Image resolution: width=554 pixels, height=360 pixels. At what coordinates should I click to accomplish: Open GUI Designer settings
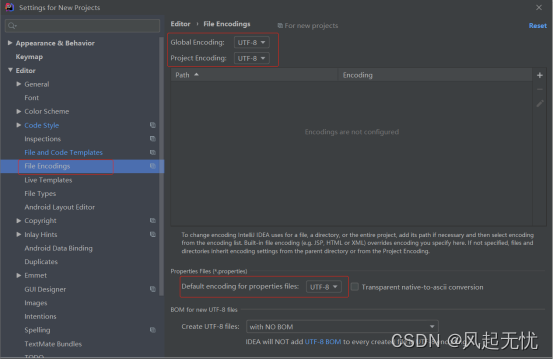click(45, 289)
